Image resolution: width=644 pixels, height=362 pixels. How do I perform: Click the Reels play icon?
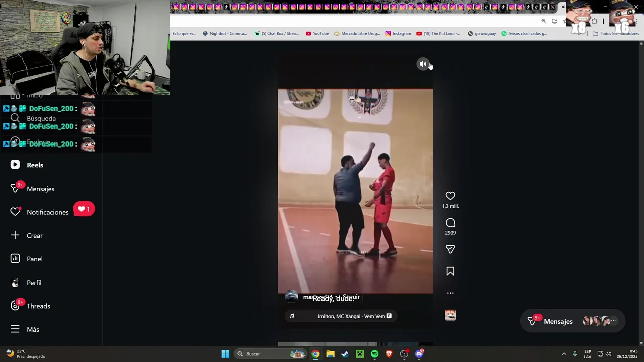pyautogui.click(x=15, y=165)
